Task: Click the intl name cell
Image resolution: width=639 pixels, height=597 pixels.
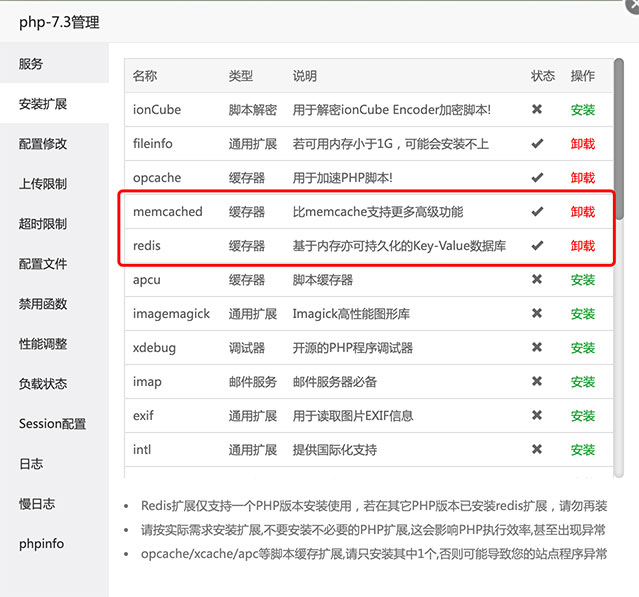Action: pyautogui.click(x=142, y=450)
